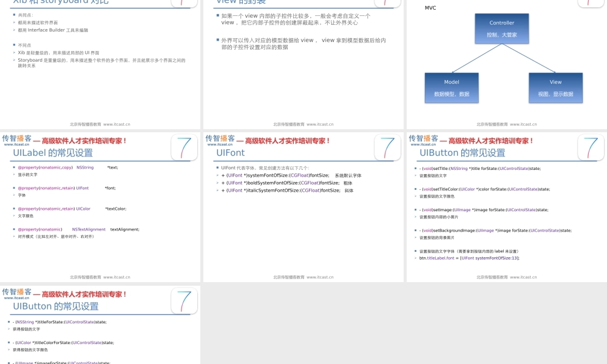Click the Model box labeled 数据模型, 数据
Screen dimensions: 607x364
tap(452, 87)
